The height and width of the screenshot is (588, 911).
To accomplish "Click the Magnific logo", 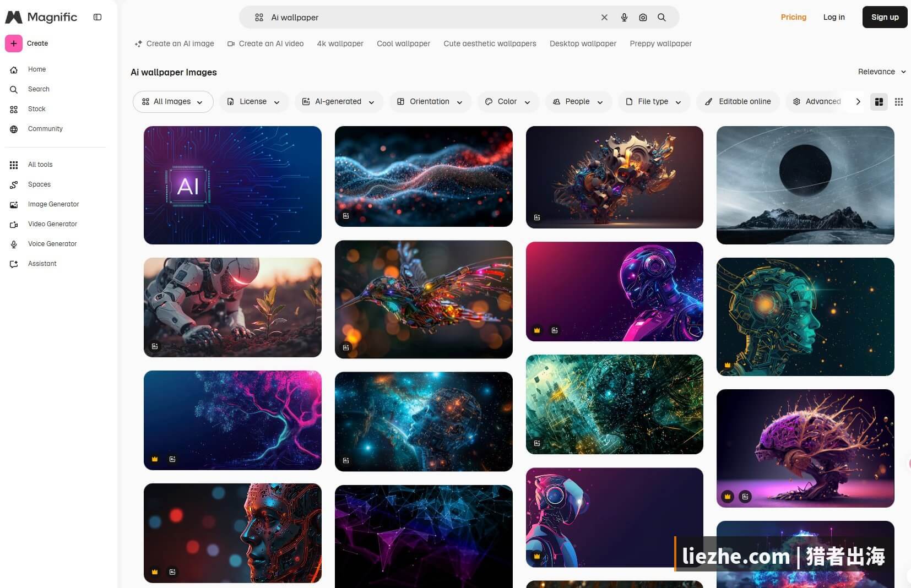I will tap(41, 17).
